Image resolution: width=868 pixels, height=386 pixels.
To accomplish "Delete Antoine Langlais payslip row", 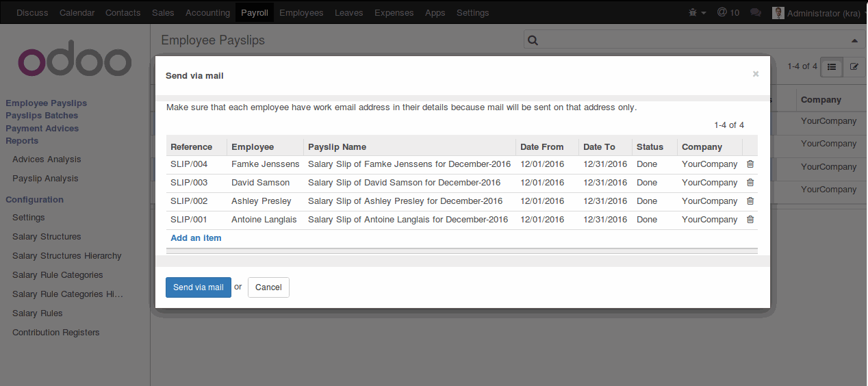I will pyautogui.click(x=750, y=220).
